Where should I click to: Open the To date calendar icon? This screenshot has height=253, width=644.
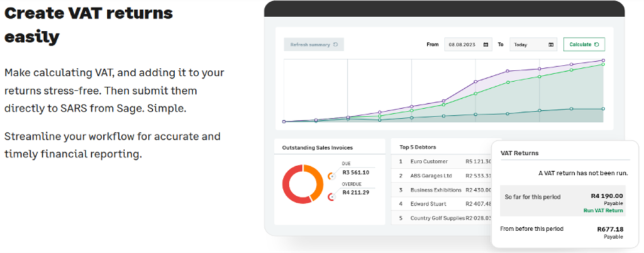point(551,44)
